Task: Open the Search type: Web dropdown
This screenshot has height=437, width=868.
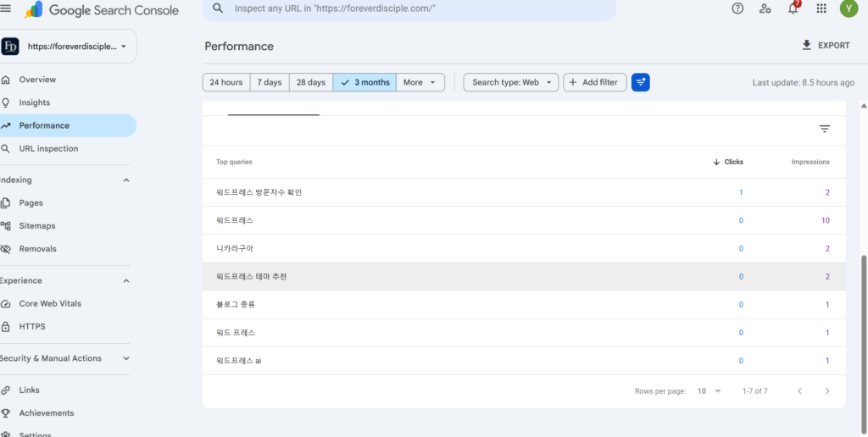Action: [511, 82]
